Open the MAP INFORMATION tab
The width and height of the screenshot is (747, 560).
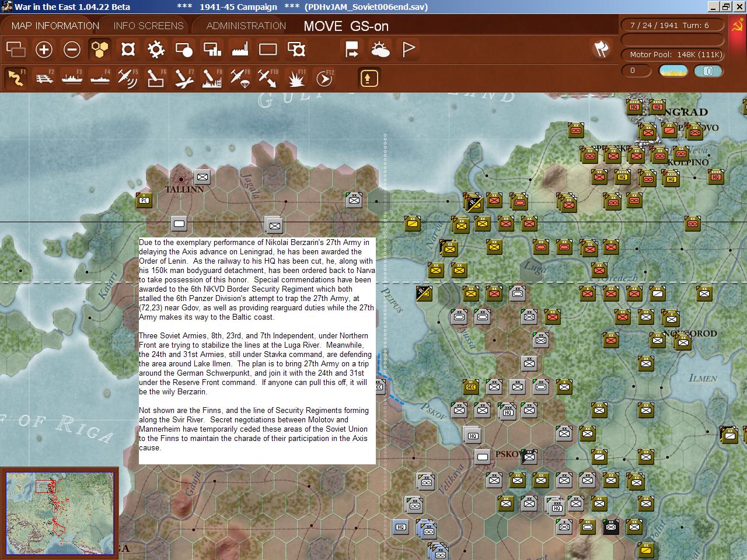click(55, 26)
